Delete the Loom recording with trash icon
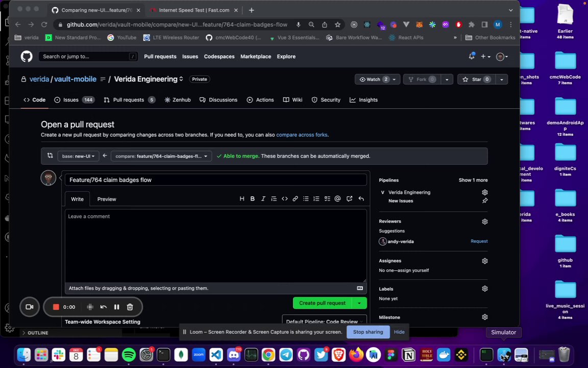 (x=130, y=307)
